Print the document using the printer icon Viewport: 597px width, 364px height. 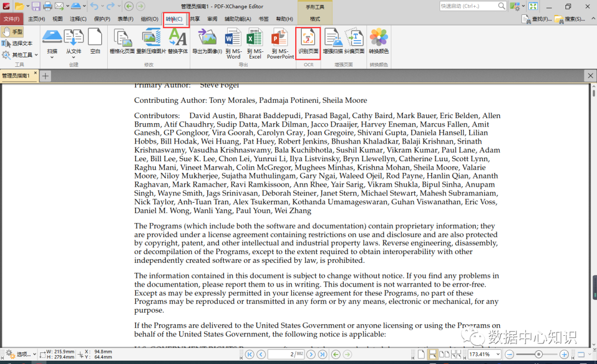(x=47, y=6)
